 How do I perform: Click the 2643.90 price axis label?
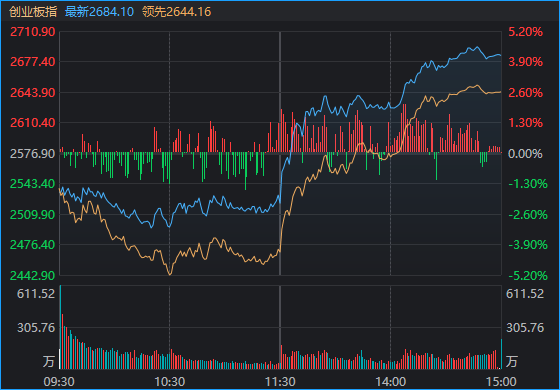(32, 92)
